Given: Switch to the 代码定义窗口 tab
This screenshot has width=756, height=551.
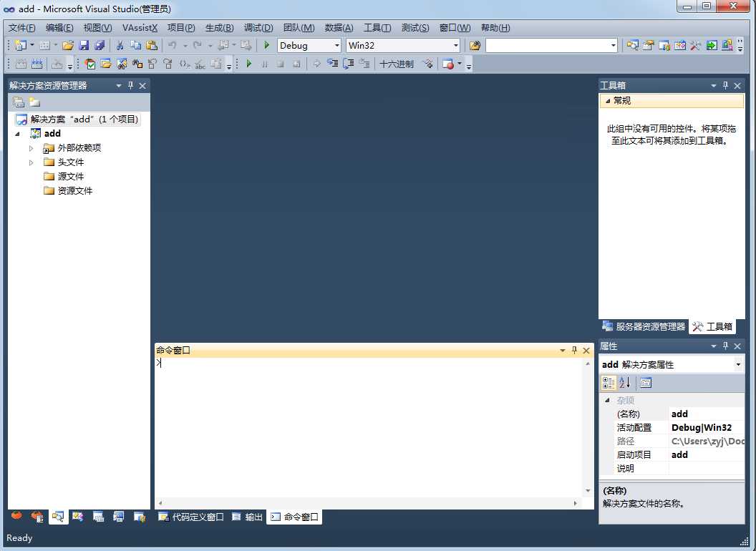Looking at the screenshot, I should pyautogui.click(x=192, y=517).
